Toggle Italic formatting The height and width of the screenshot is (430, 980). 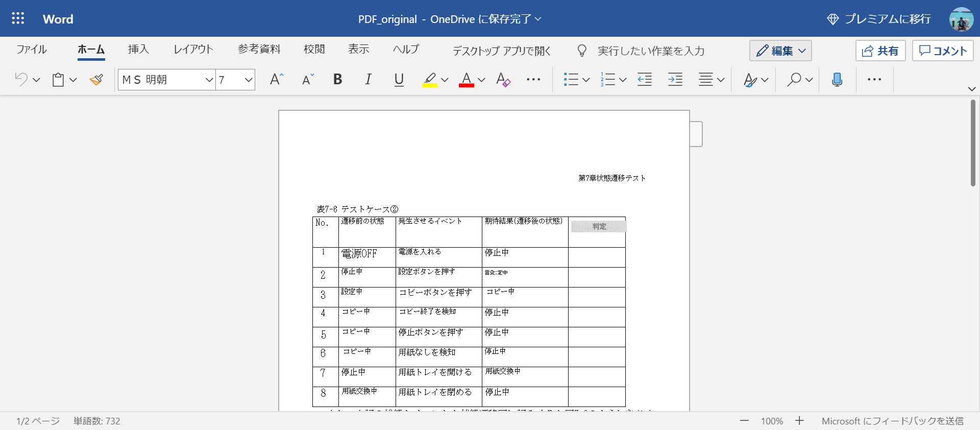[x=368, y=79]
